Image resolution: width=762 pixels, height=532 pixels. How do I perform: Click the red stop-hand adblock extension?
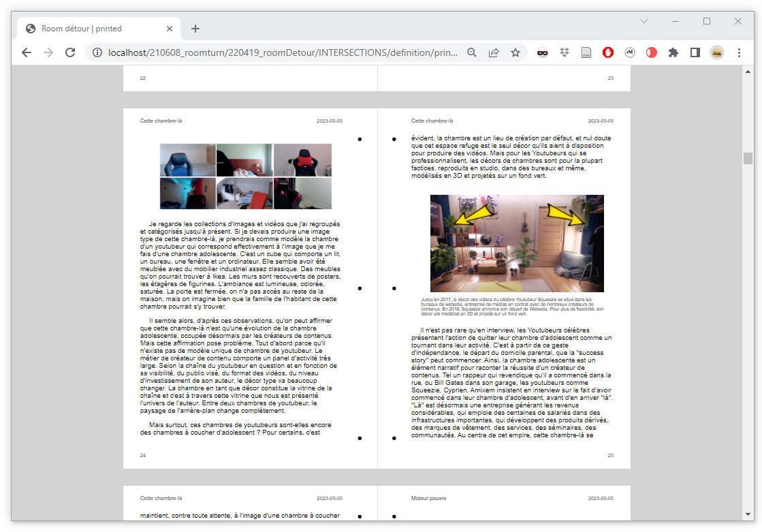coord(608,52)
